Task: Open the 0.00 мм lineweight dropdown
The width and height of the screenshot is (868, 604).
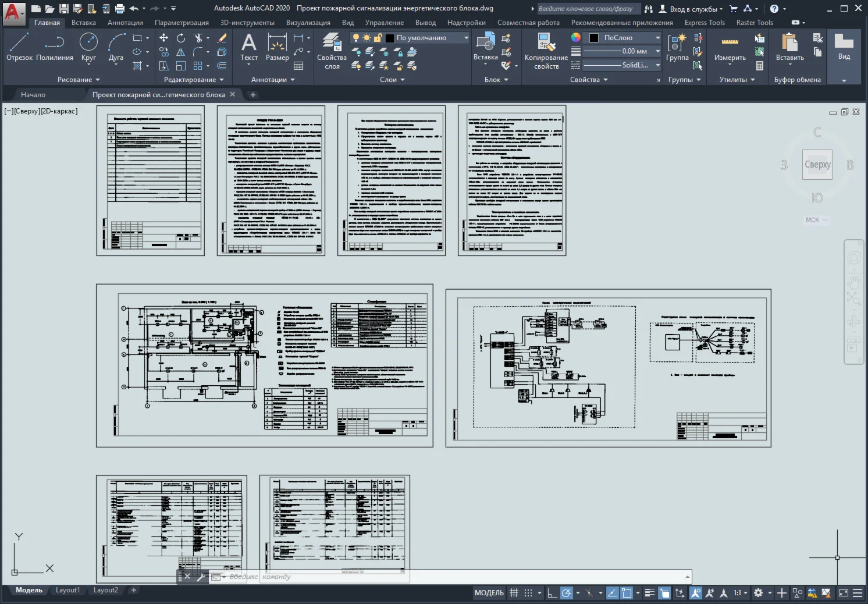Action: tap(622, 51)
